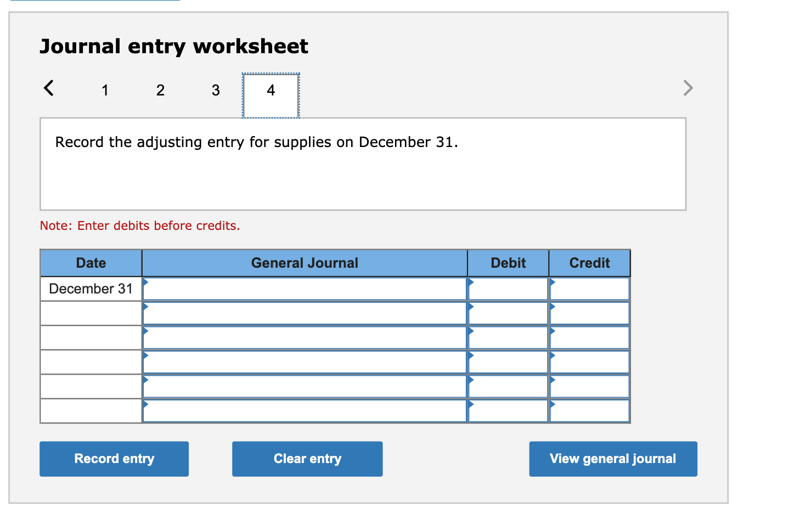The image size is (812, 508).
Task: Open the Debit cell arrow in row four
Action: [x=470, y=355]
